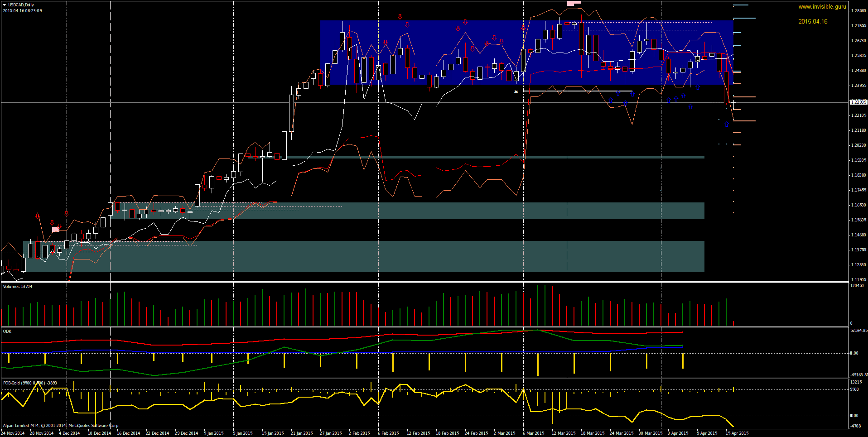The width and height of the screenshot is (868, 437).
Task: Click the 6 Feb 2015 date label
Action: pos(388,433)
